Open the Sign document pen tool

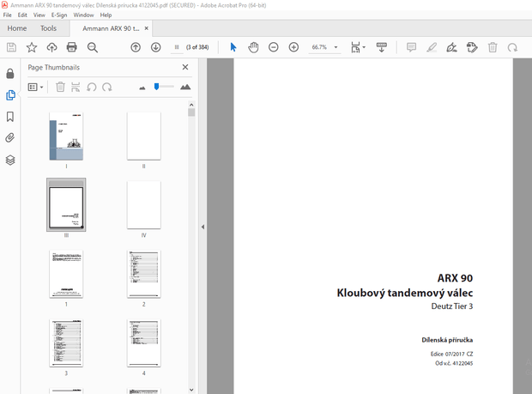point(451,47)
